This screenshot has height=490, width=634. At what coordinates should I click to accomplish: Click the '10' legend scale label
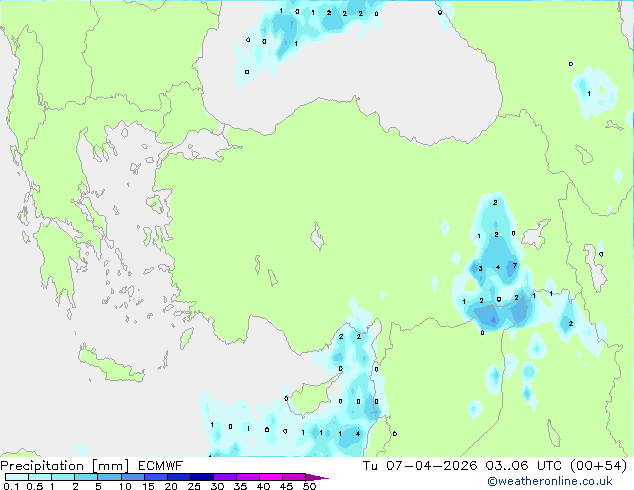click(125, 486)
